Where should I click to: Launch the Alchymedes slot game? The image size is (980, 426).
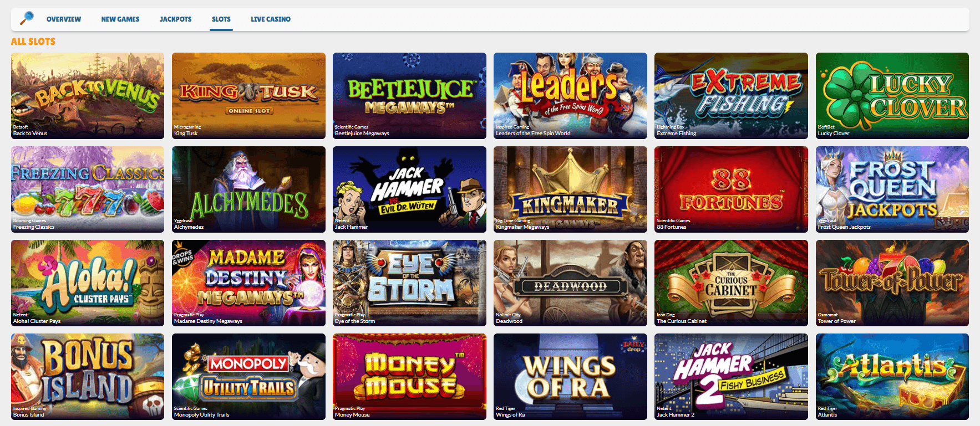(x=248, y=189)
